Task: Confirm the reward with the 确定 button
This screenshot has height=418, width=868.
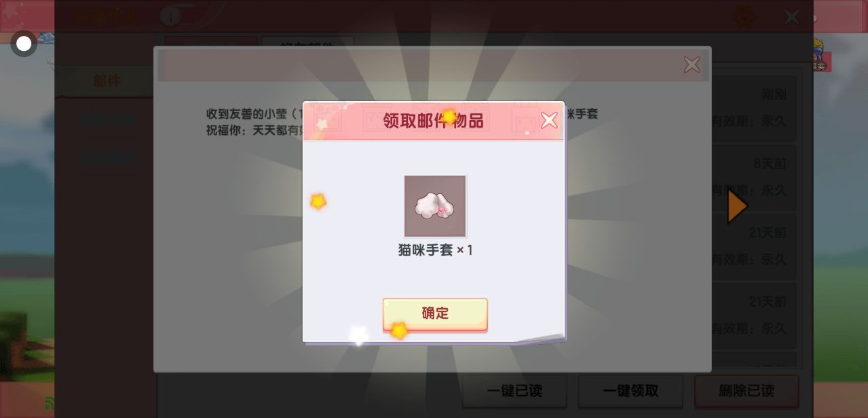Action: (x=435, y=314)
